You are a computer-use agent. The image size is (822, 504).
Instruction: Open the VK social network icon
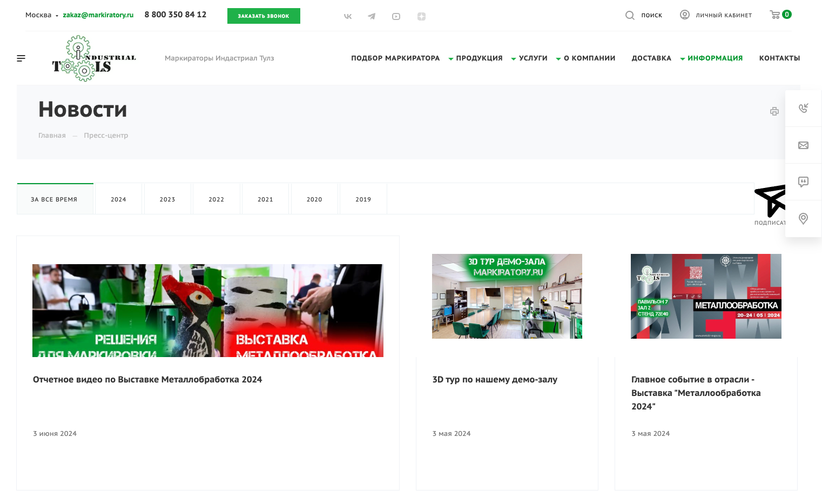[348, 16]
